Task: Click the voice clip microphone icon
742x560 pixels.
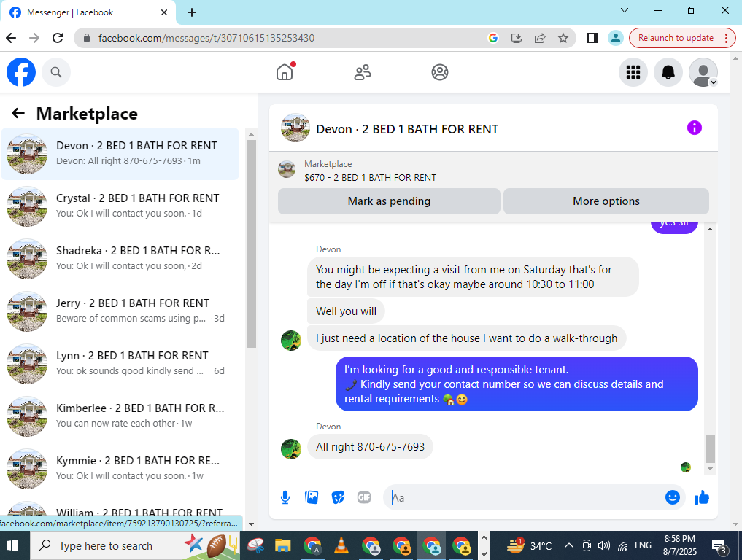Action: (x=285, y=497)
